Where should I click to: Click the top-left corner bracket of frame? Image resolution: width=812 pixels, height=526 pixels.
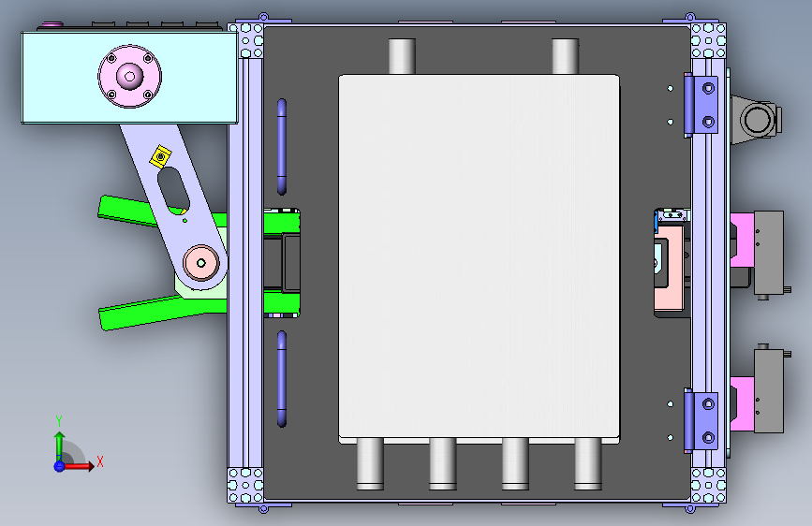tap(246, 40)
